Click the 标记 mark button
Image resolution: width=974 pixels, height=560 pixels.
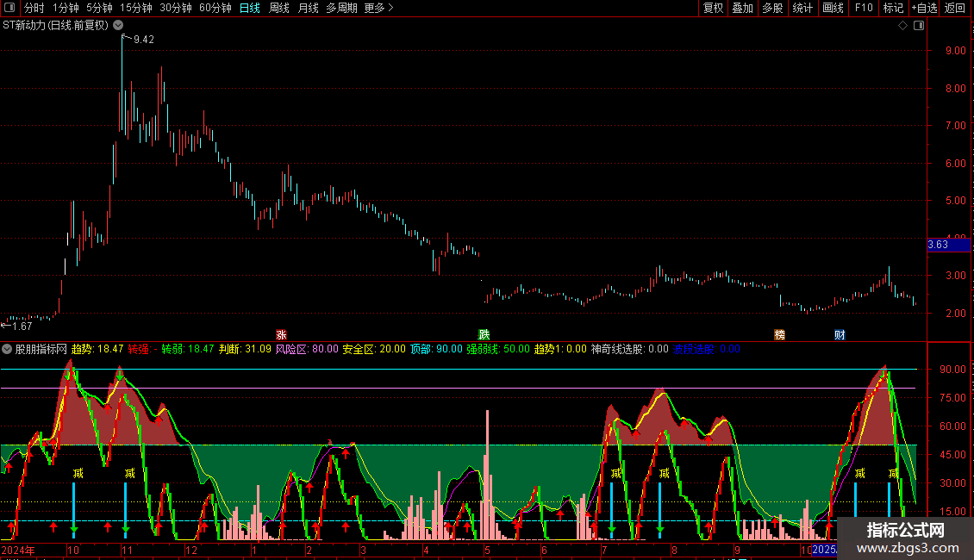pos(893,8)
